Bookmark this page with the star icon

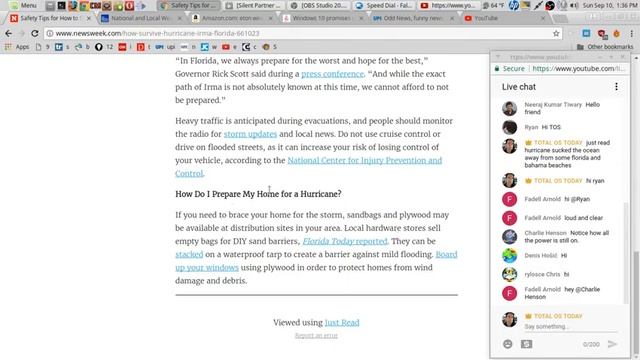(556, 33)
